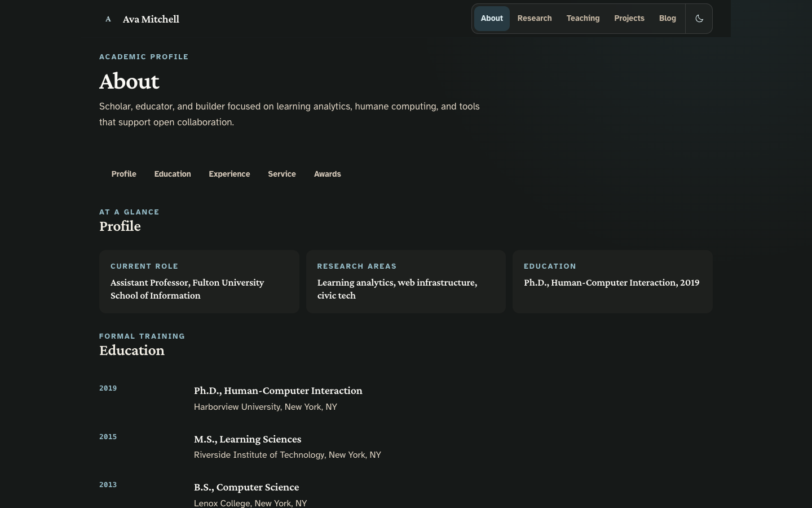The image size is (812, 508).
Task: Click the Research Areas card
Action: tap(406, 282)
